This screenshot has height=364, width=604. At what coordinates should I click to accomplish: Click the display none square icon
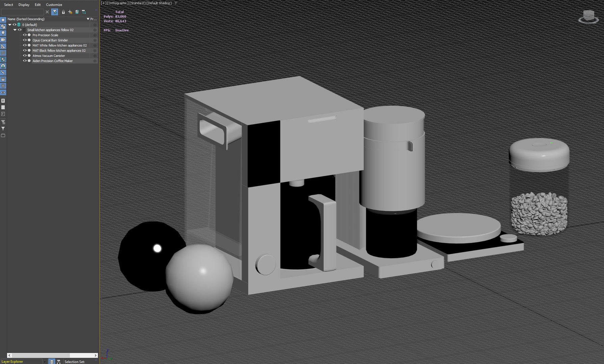[x=3, y=107]
